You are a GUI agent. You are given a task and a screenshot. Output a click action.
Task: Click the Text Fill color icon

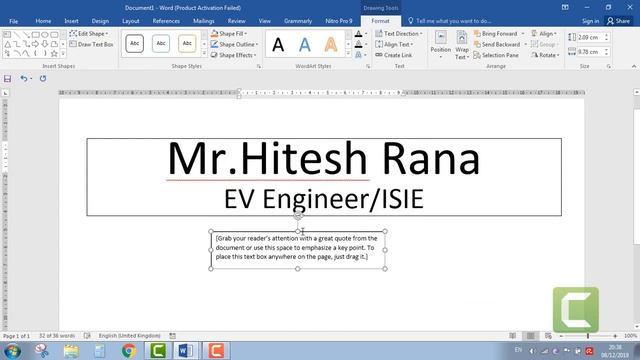(358, 34)
